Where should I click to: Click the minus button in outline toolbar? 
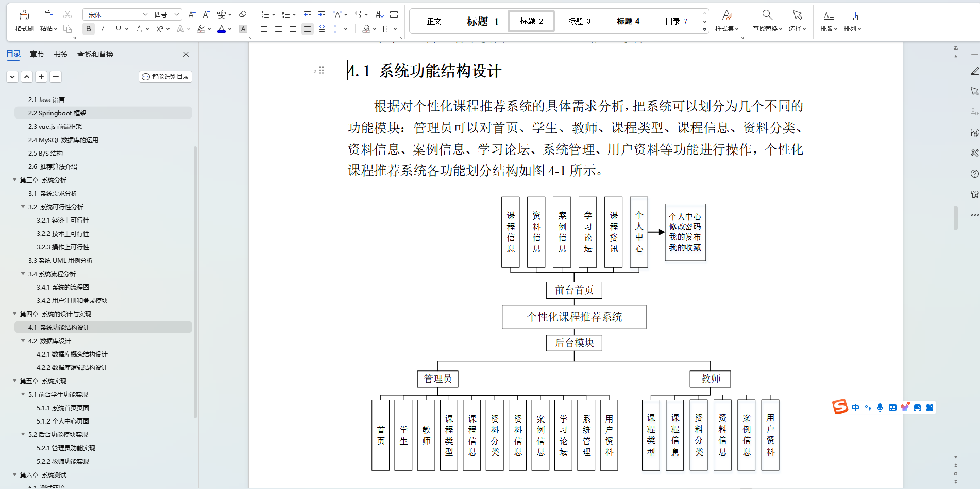tap(56, 77)
